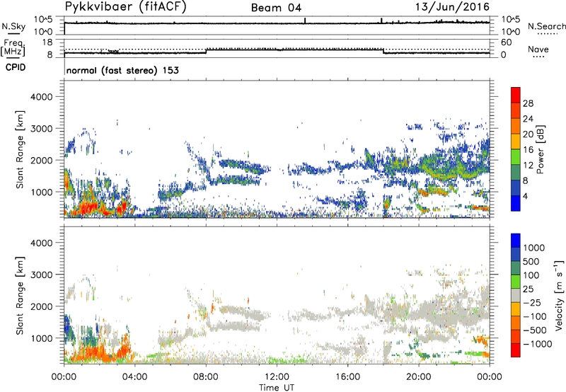
Task: Click the "Velocity [m s-1]" colorbar title
Action: pos(559,295)
